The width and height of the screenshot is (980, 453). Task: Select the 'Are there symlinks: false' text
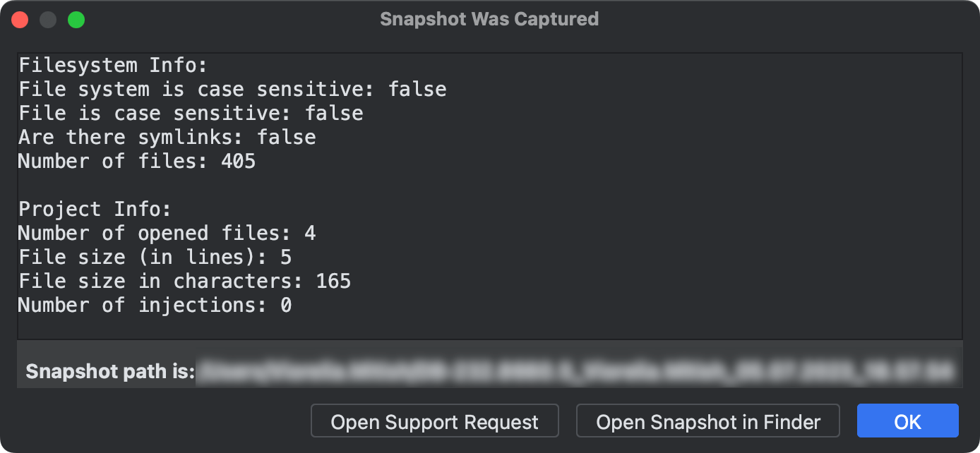pyautogui.click(x=167, y=137)
